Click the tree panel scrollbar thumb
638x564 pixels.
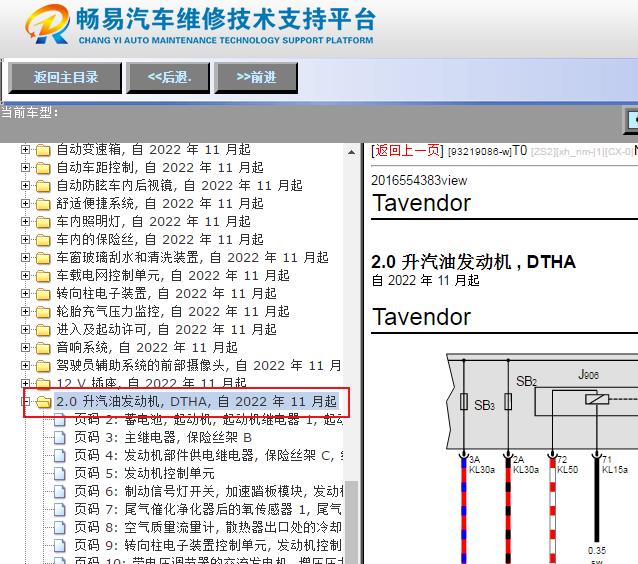(351, 522)
